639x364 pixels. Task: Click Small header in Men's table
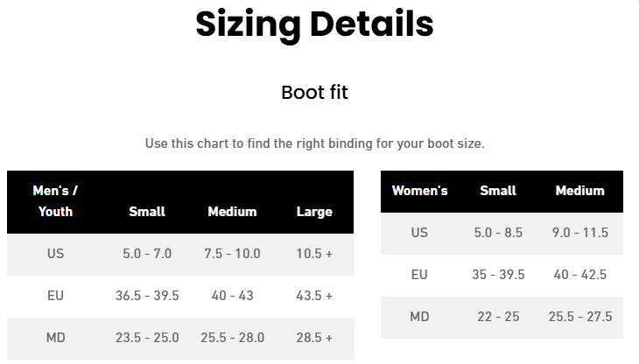click(147, 212)
